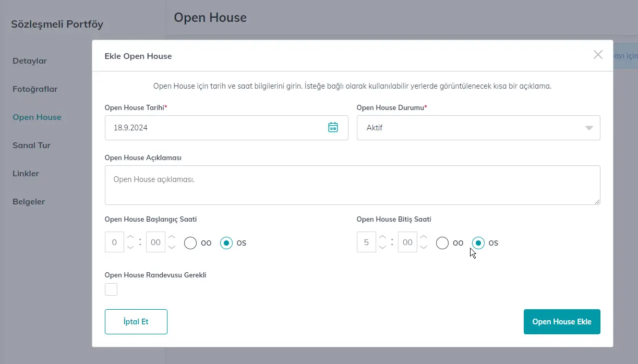Open Linkler in the sidebar
Image resolution: width=638 pixels, height=364 pixels.
[x=26, y=174]
